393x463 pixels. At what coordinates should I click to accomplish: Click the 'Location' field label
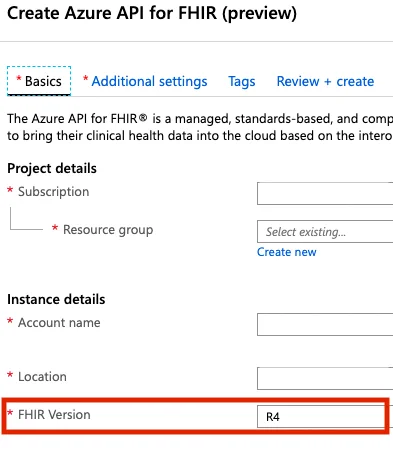(42, 377)
